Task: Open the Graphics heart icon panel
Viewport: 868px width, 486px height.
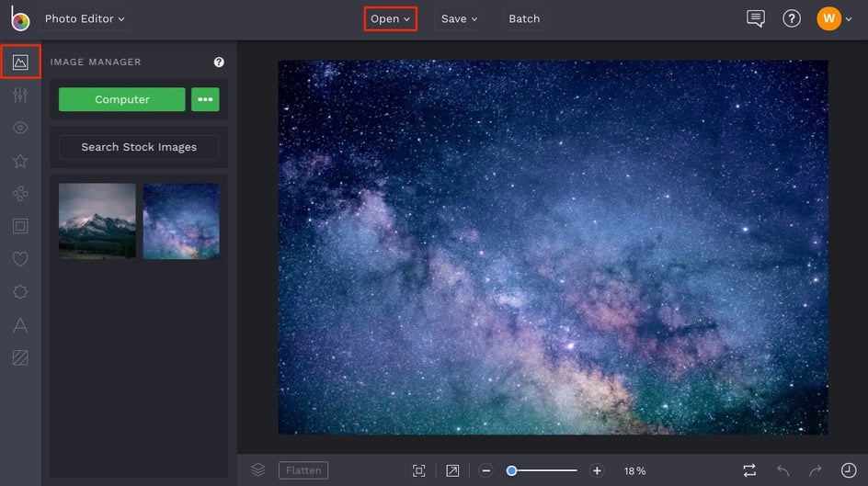Action: pos(20,259)
